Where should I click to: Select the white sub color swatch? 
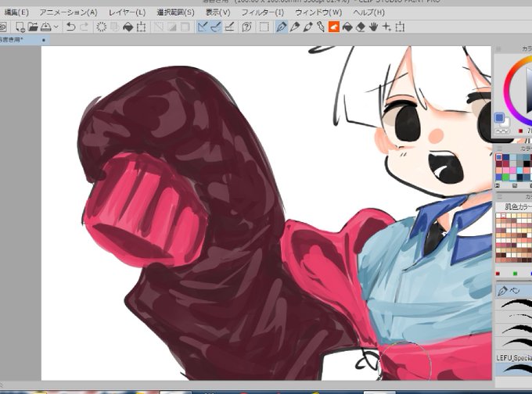[x=506, y=121]
